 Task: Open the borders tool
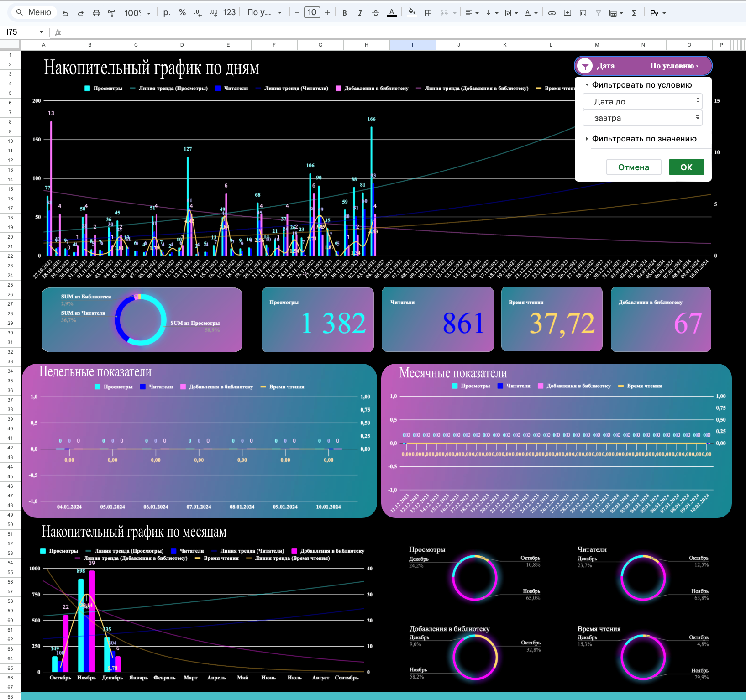428,13
